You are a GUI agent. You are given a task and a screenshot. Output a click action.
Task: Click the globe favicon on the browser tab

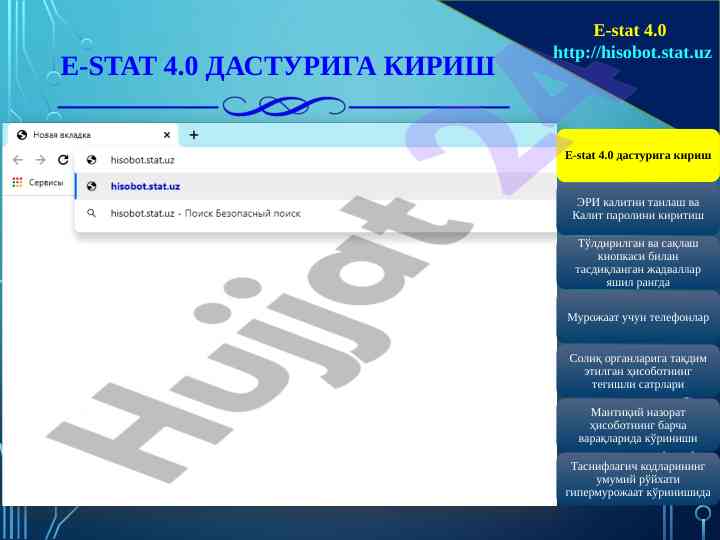coord(21,135)
